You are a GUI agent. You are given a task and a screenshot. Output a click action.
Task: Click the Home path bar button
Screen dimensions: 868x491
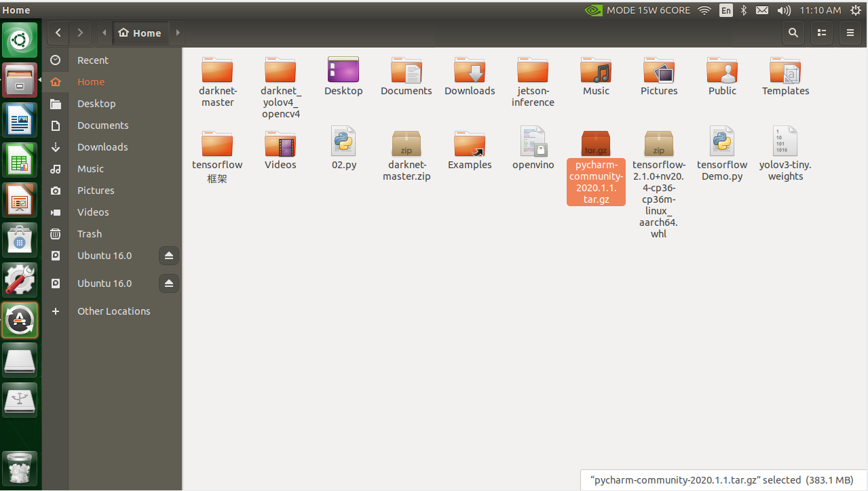tap(140, 33)
